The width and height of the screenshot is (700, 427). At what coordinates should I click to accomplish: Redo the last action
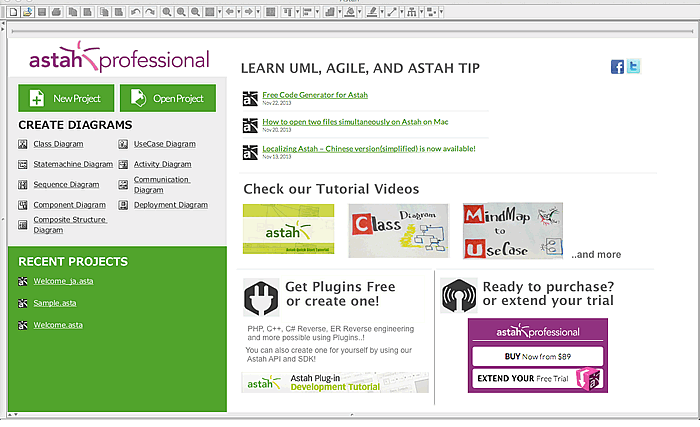tap(150, 12)
